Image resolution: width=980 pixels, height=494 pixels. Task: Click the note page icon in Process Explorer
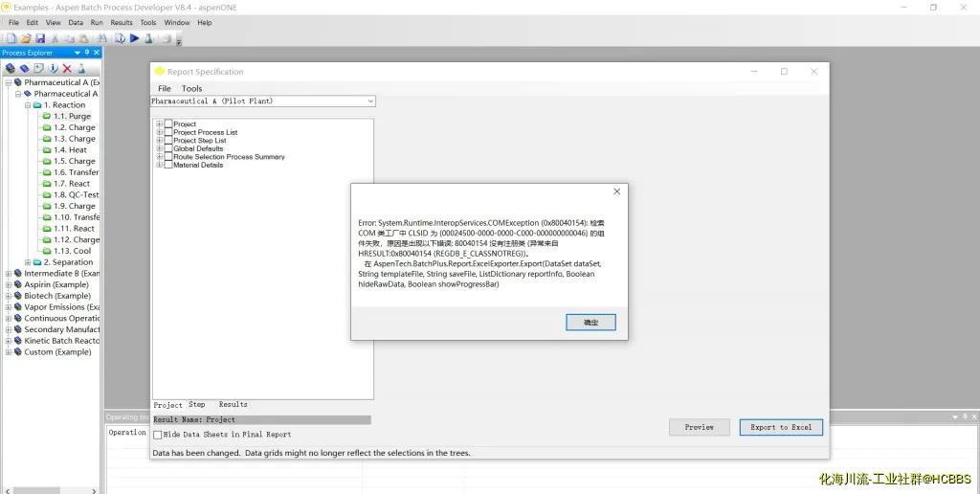[38, 68]
